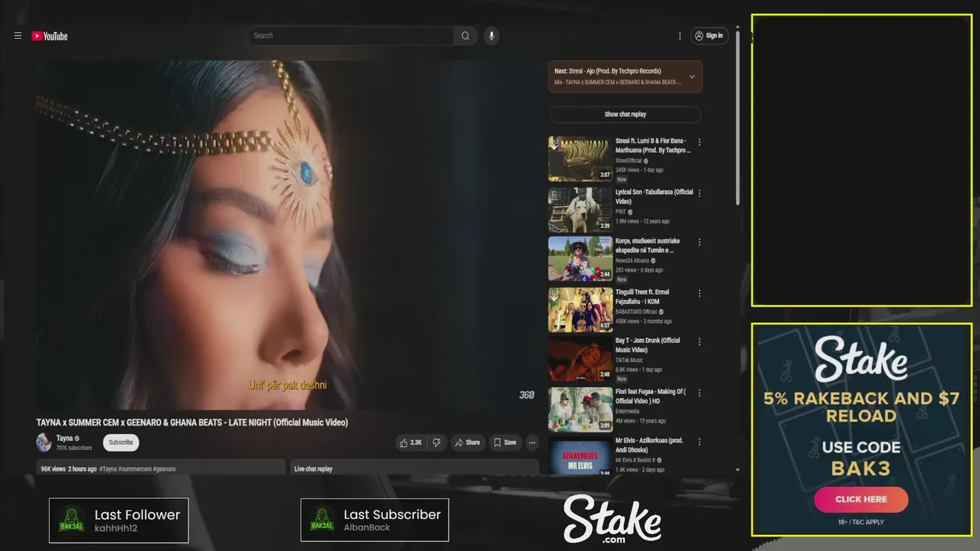Screen dimensions: 980x551
Task: Click the video title text
Action: point(192,422)
